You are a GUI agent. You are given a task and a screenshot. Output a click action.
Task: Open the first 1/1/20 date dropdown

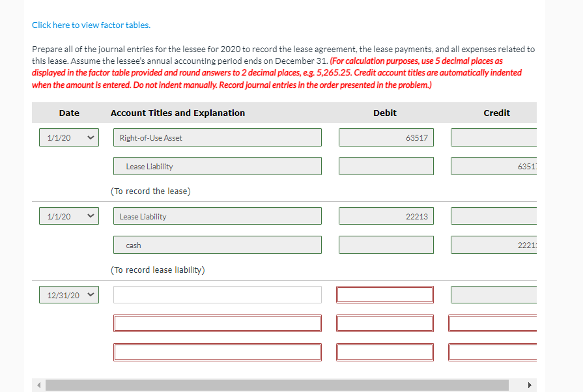coord(68,137)
